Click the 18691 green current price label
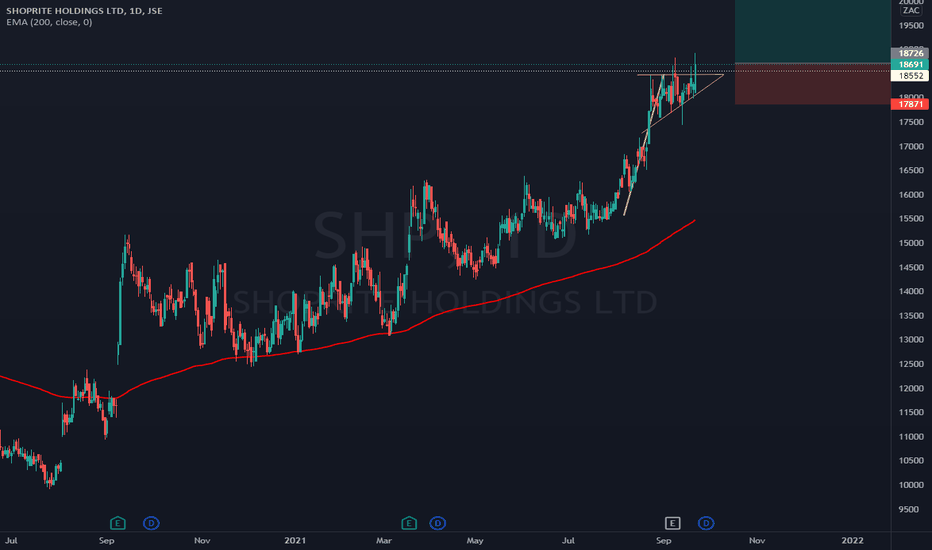 point(910,65)
